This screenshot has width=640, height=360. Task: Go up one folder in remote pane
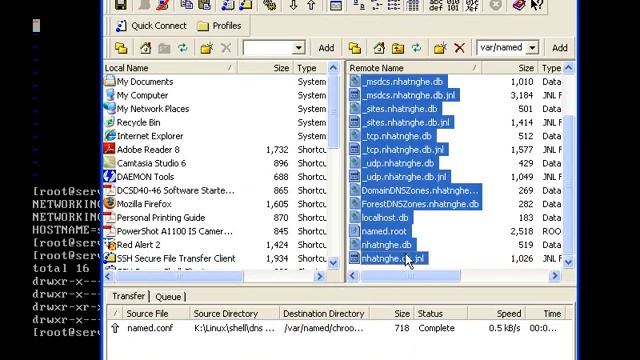click(398, 48)
